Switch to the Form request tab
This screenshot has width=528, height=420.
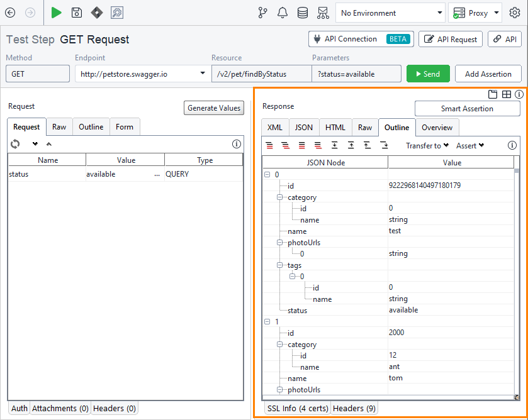pos(124,127)
